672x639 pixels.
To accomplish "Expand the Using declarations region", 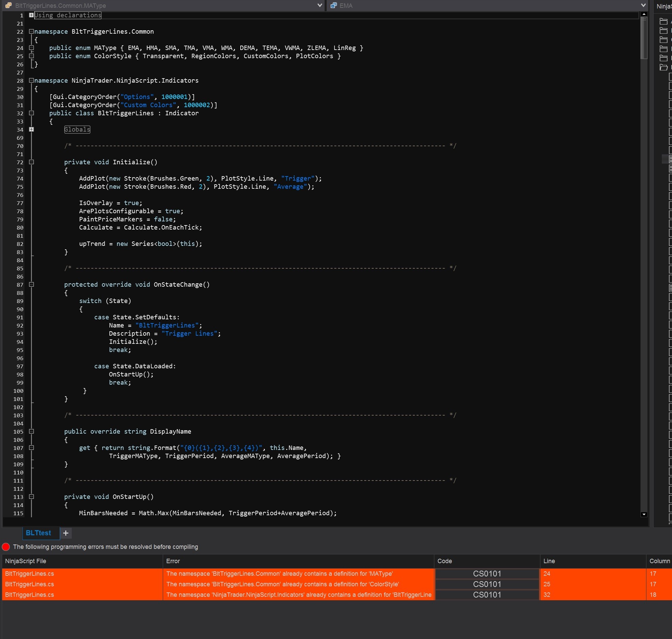I will tap(31, 15).
